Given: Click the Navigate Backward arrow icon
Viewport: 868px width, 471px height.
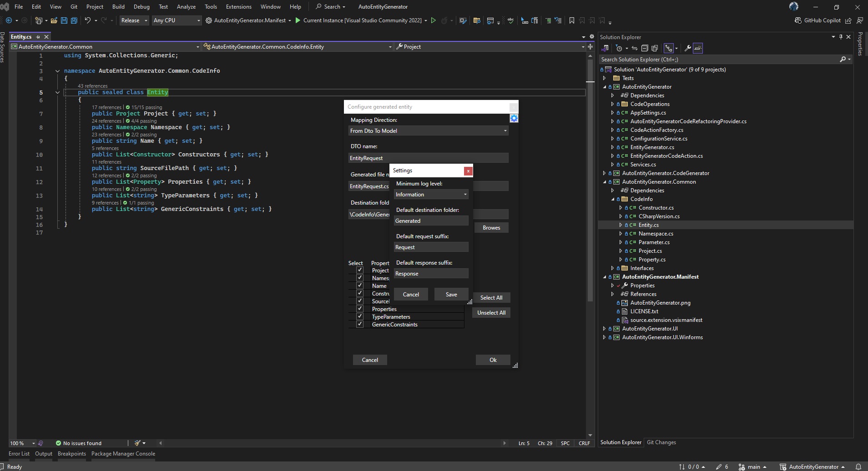Looking at the screenshot, I should [x=9, y=20].
